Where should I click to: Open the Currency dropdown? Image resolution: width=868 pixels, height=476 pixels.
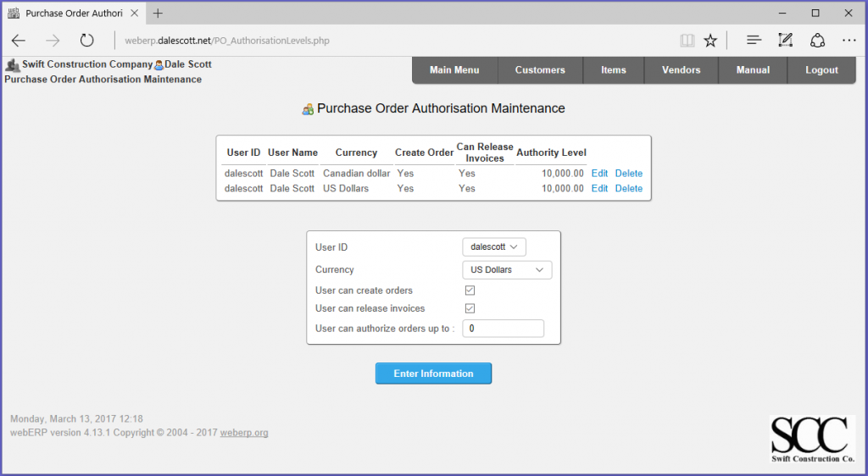[507, 269]
